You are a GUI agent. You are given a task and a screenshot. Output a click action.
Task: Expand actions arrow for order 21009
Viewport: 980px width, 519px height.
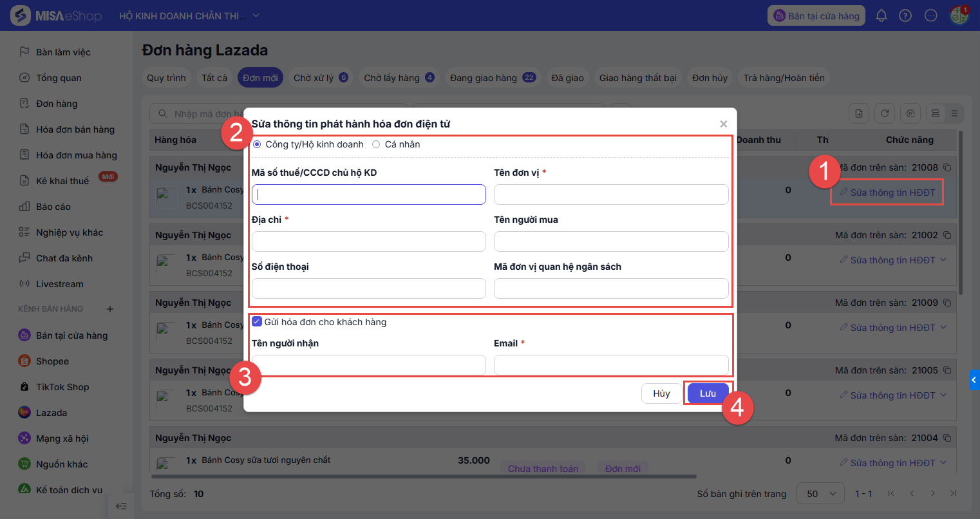(x=943, y=327)
